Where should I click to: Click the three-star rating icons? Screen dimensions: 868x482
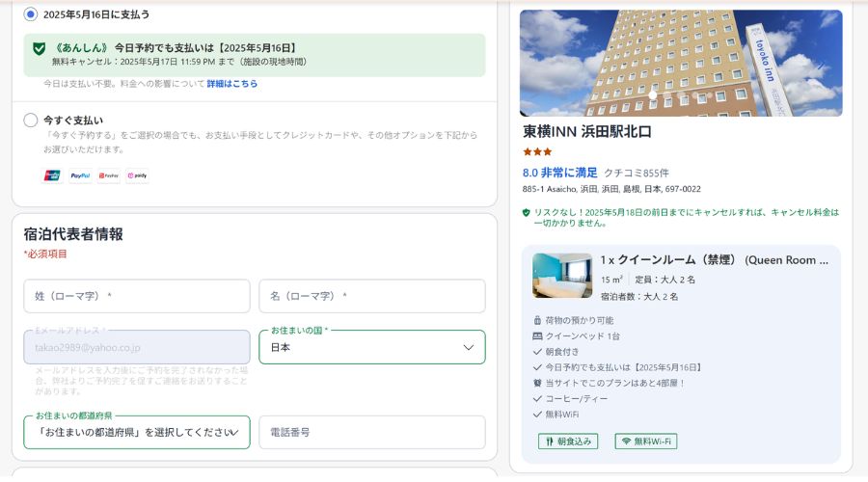click(537, 151)
